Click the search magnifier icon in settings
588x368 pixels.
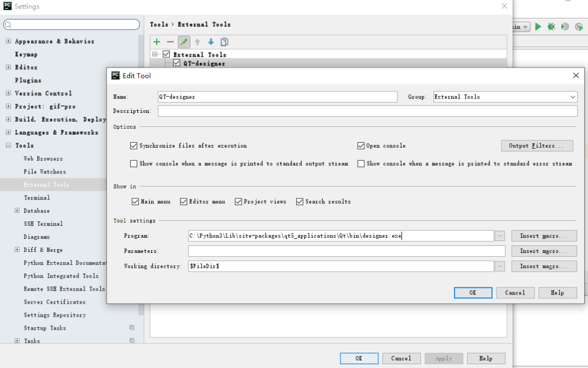click(x=9, y=25)
